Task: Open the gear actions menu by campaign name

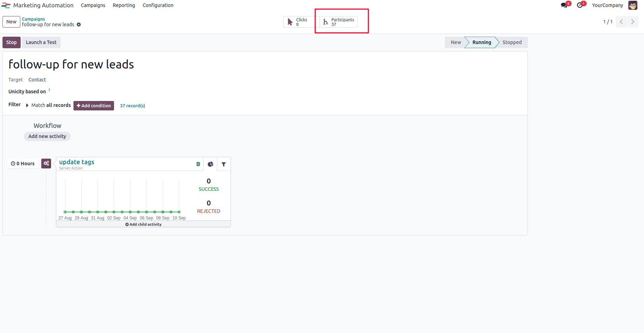Action: coord(79,24)
